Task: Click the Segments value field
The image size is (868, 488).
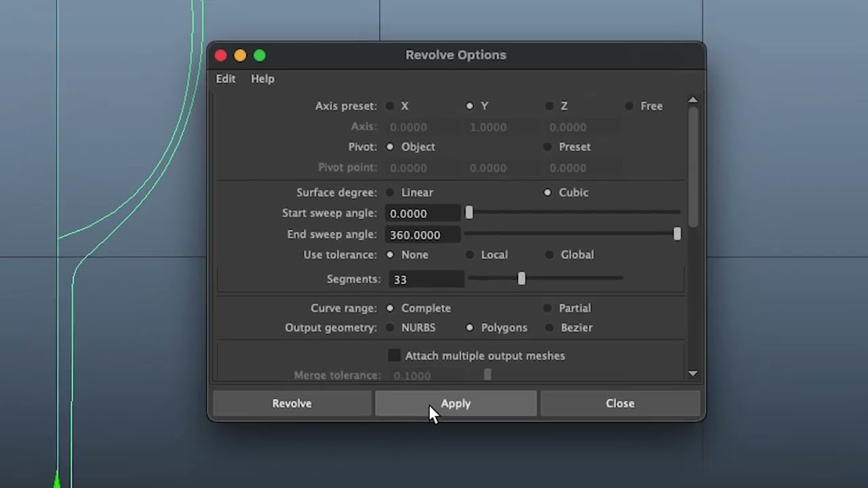Action: click(x=427, y=279)
